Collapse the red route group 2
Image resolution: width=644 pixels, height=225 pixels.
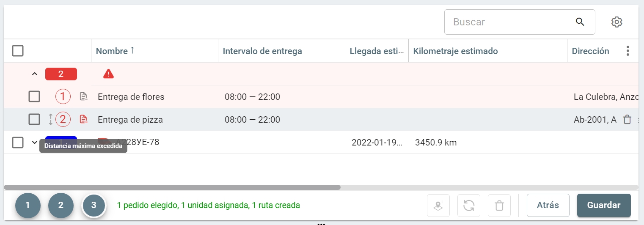(35, 74)
